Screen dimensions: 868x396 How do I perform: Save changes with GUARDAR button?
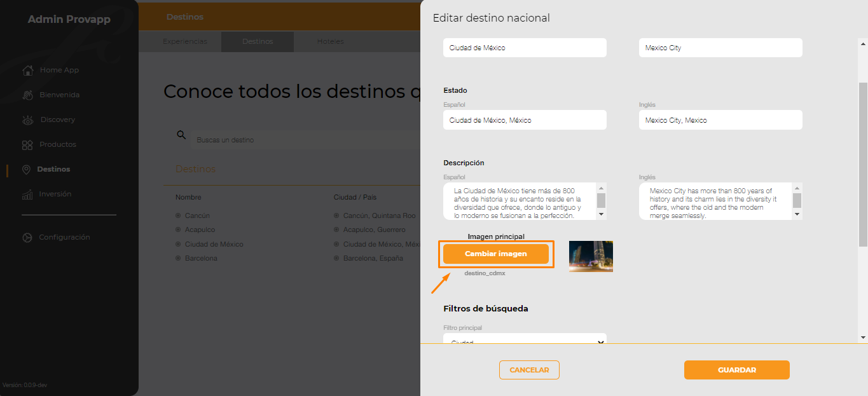tap(737, 370)
